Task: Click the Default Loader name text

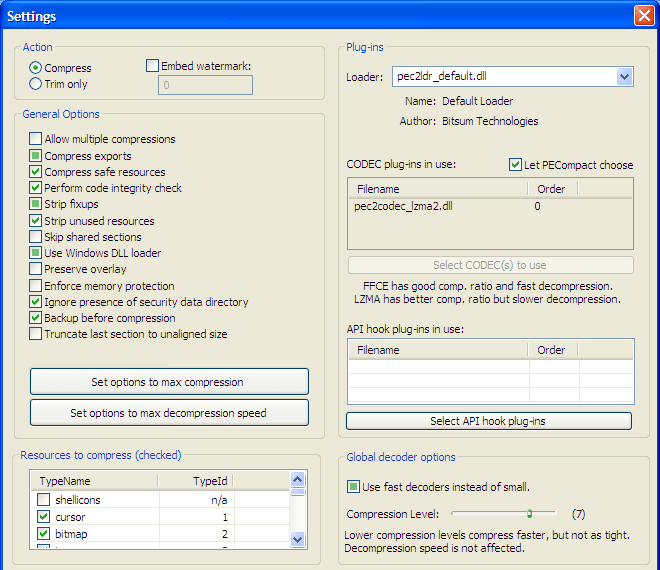Action: pos(477,101)
